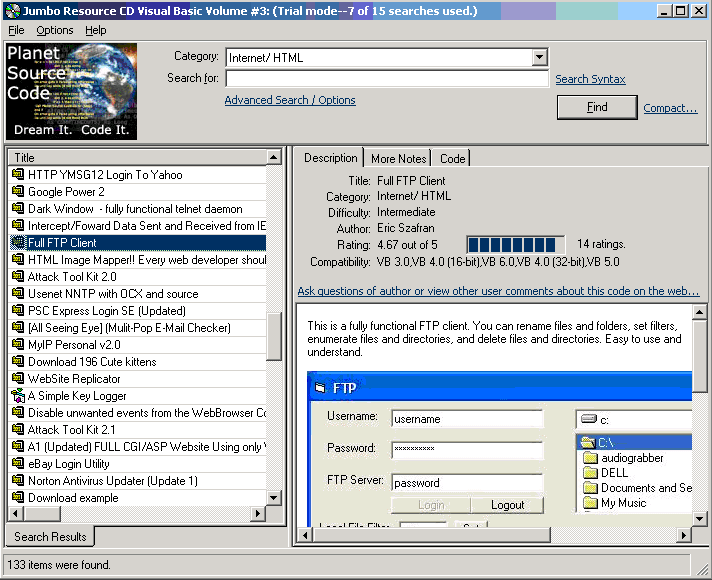The width and height of the screenshot is (712, 580).
Task: Select the WebSite Replicator title text
Action: click(74, 379)
